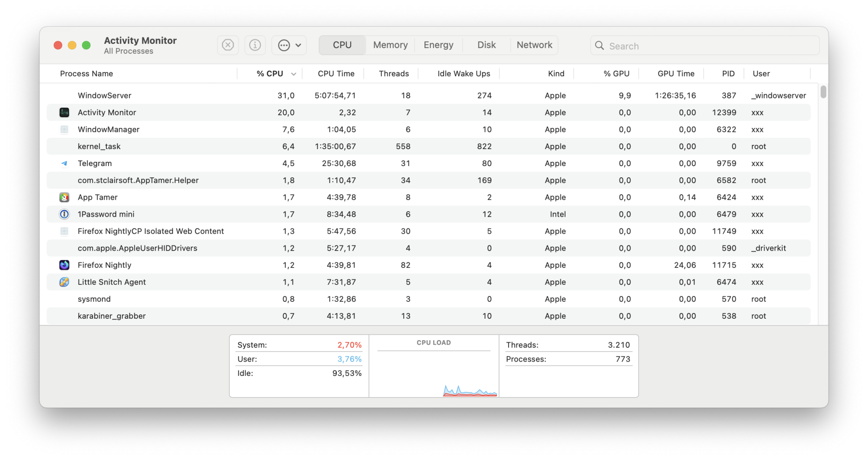Click the vertical scrollbar thumb of the process list
The image size is (868, 460).
pyautogui.click(x=823, y=92)
